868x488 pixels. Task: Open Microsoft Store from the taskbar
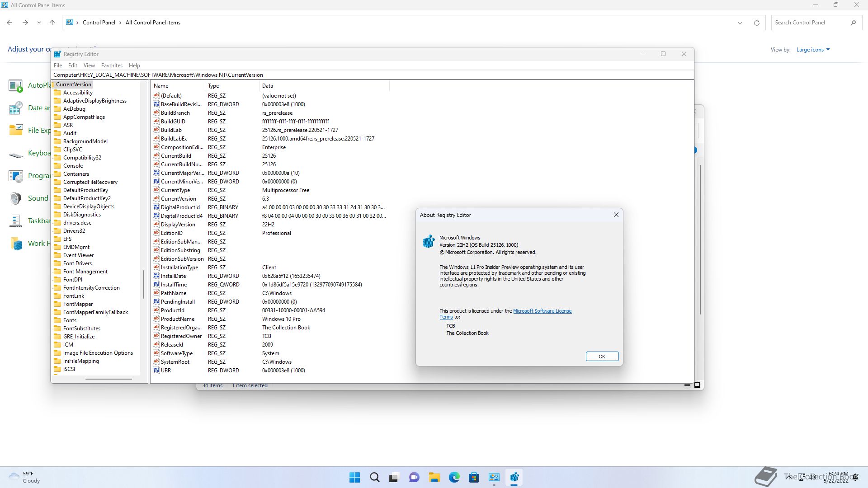(474, 477)
